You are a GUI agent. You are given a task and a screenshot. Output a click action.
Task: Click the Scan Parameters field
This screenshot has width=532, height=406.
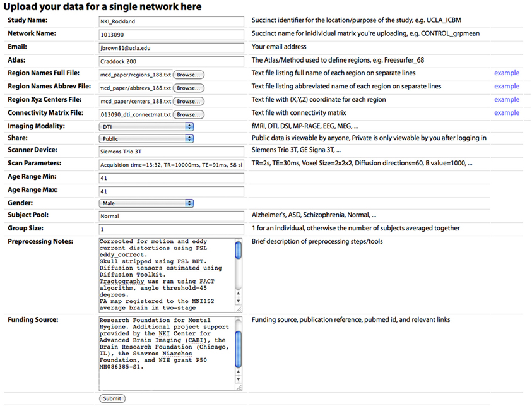click(172, 165)
